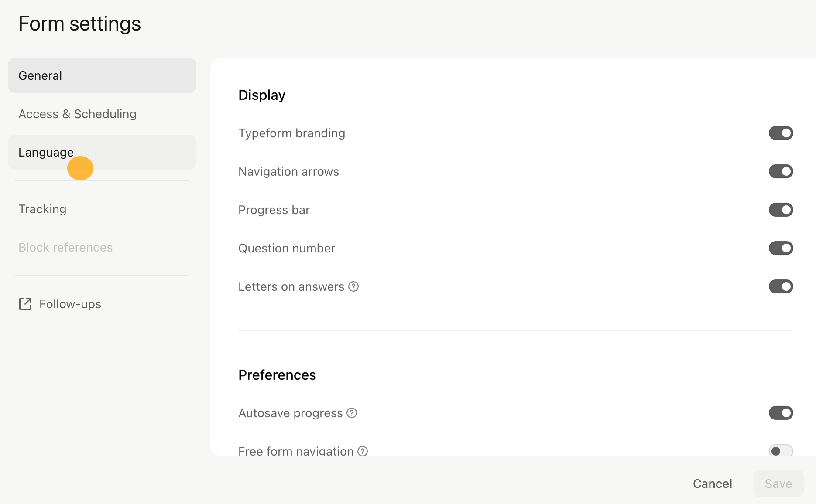Select the General settings tab
Viewport: 816px width, 504px height.
102,75
